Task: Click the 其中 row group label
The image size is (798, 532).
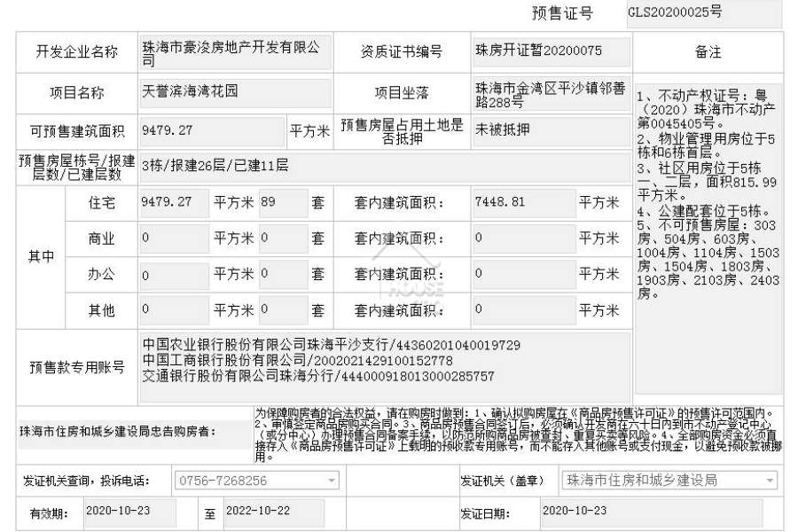Action: coord(41,256)
